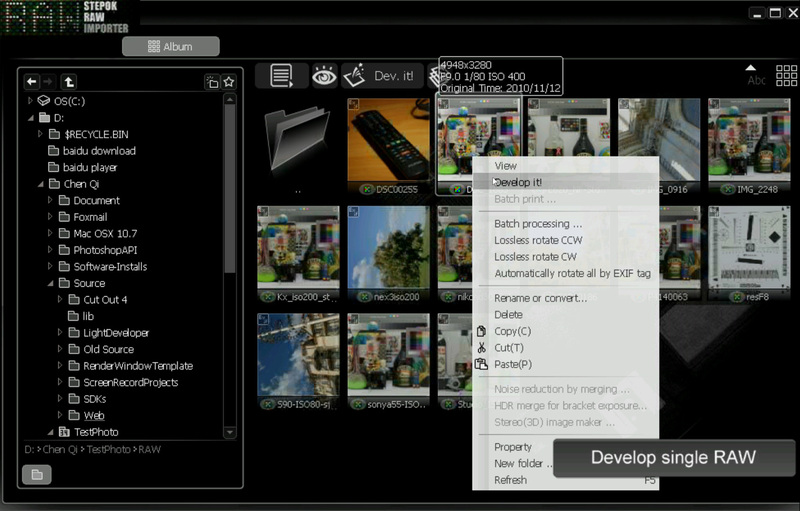Screen dimensions: 800x511
Task: Click the favorites star icon
Action: [x=229, y=82]
